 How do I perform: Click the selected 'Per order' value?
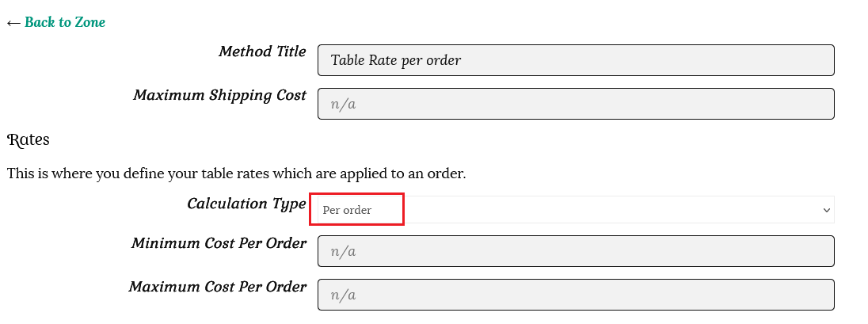pyautogui.click(x=348, y=210)
